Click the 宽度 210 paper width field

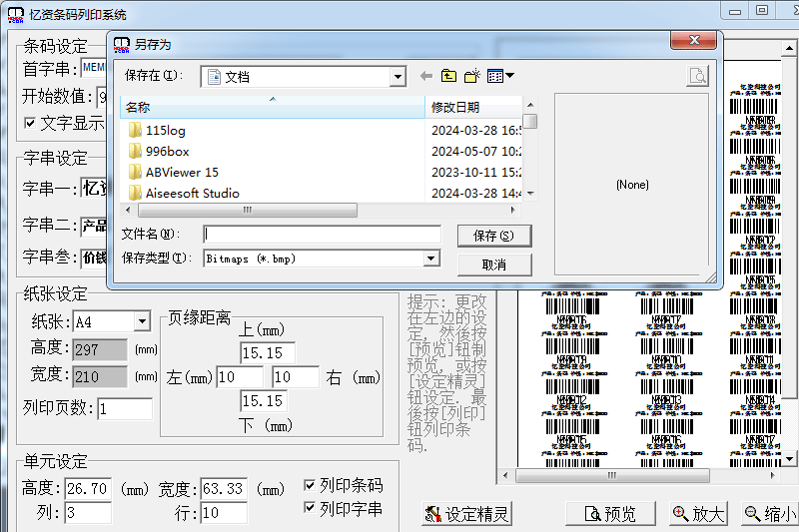click(x=100, y=376)
